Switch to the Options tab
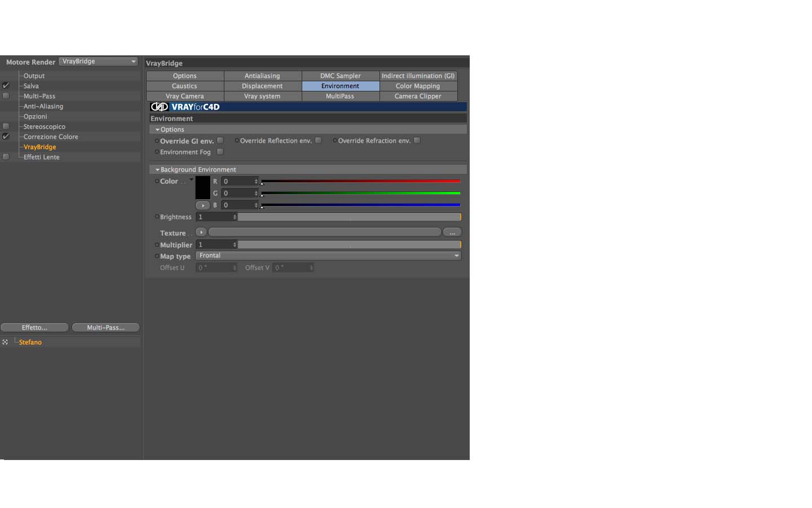 185,76
